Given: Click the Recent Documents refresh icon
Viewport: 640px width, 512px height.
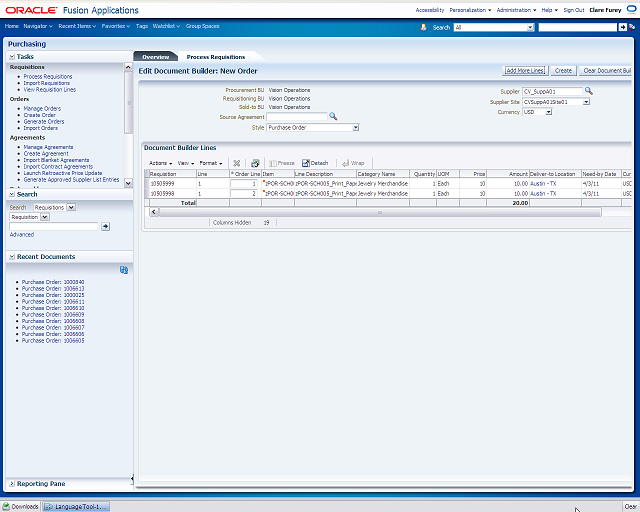Looking at the screenshot, I should click(124, 270).
